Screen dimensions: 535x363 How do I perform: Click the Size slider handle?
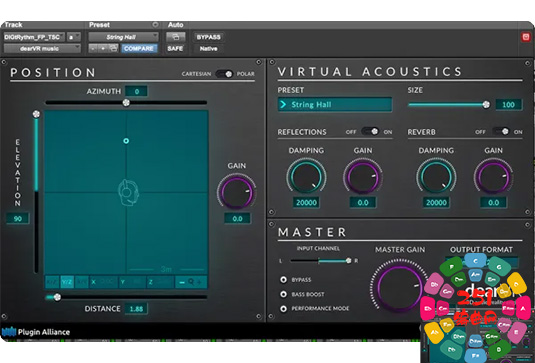[486, 104]
